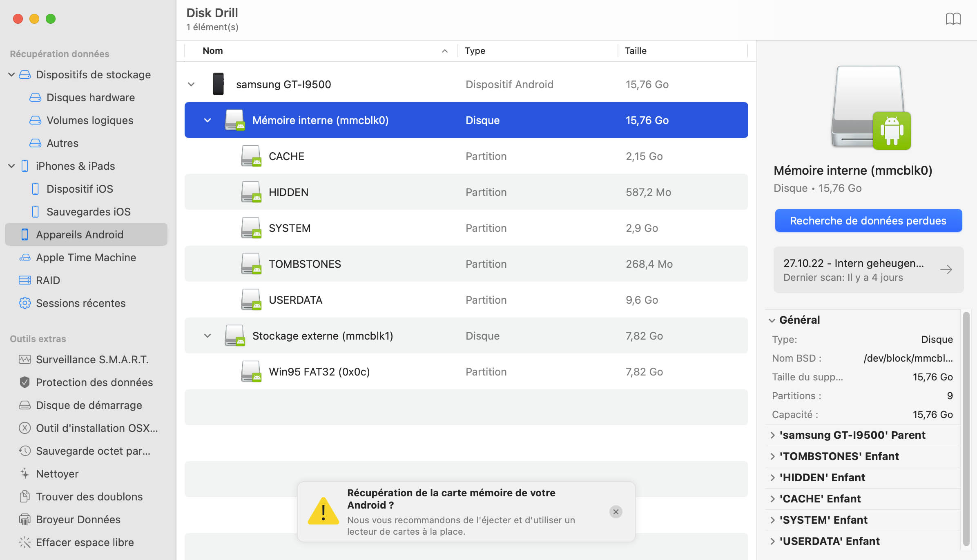The width and height of the screenshot is (977, 560).
Task: Select the Win95 FAT32 (0x0c) row name
Action: 319,372
